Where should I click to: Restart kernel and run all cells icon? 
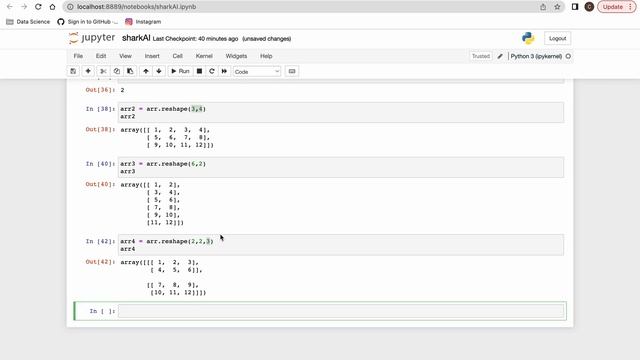(x=224, y=71)
